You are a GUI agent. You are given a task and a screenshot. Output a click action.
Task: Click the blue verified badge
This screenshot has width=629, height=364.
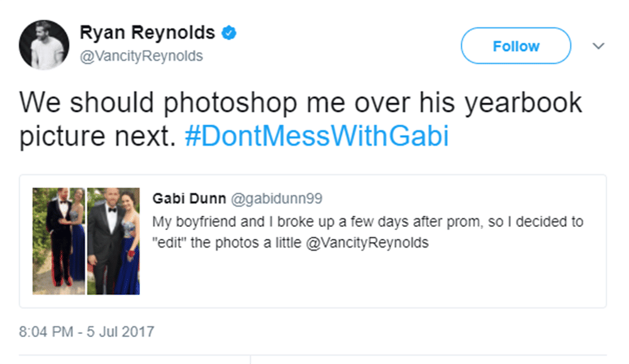pos(230,33)
